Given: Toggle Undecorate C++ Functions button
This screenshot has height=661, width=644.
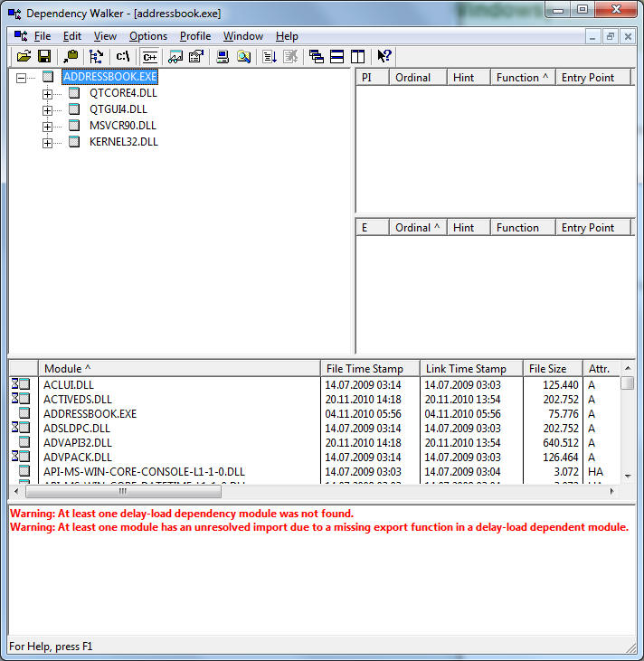Looking at the screenshot, I should (x=149, y=56).
